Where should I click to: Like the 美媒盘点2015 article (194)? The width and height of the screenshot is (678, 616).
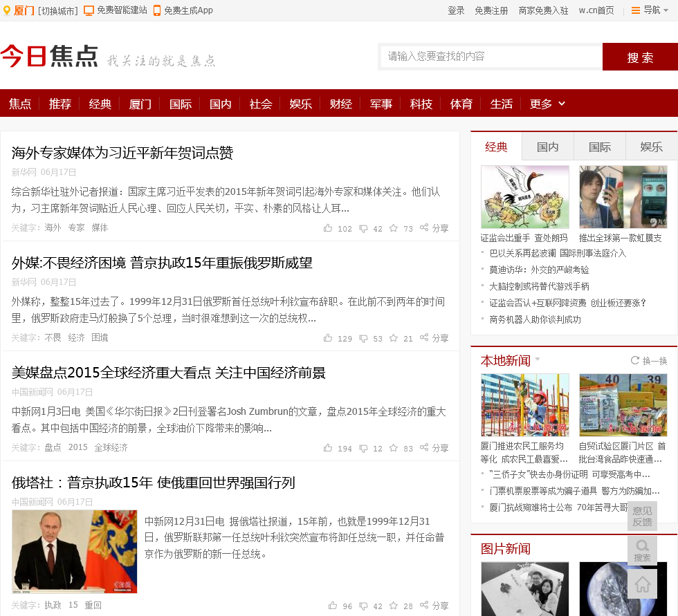point(328,448)
